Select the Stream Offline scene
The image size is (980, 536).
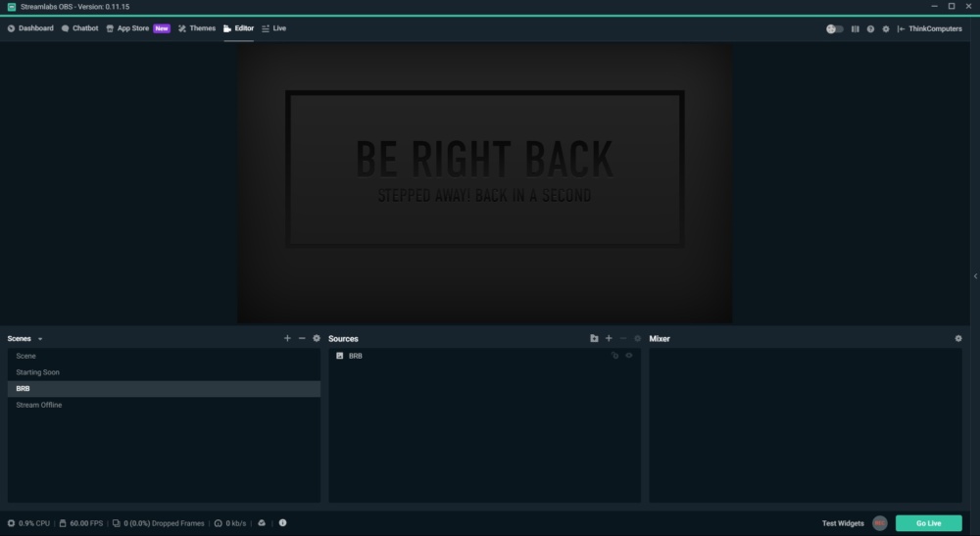coord(164,405)
